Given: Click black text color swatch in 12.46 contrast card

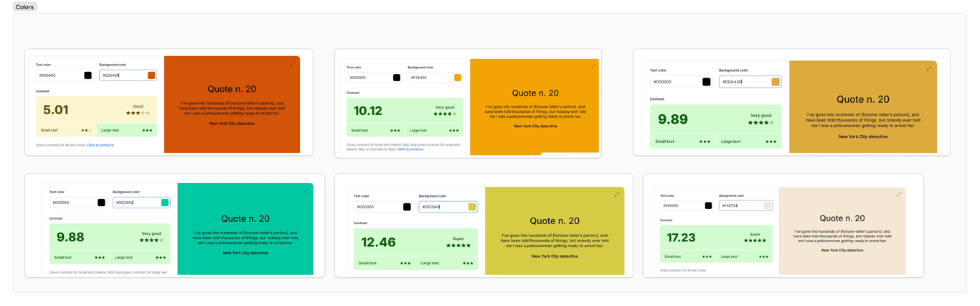Looking at the screenshot, I should 407,207.
